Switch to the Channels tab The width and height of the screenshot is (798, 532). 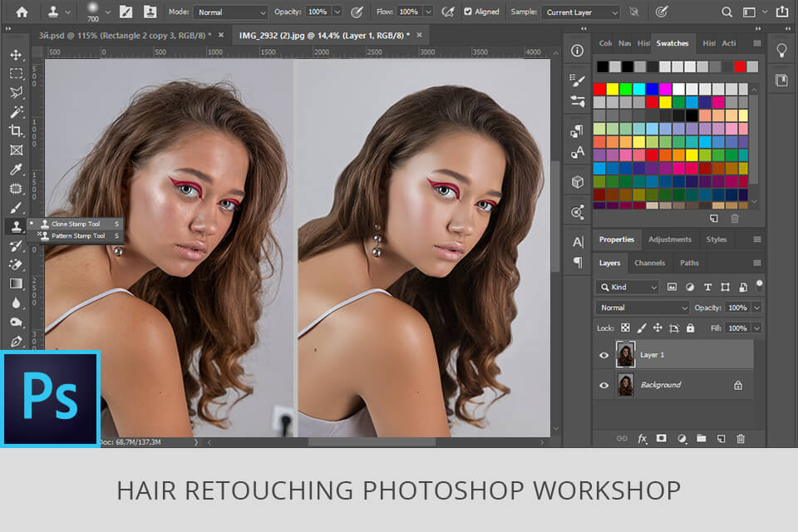coord(651,263)
